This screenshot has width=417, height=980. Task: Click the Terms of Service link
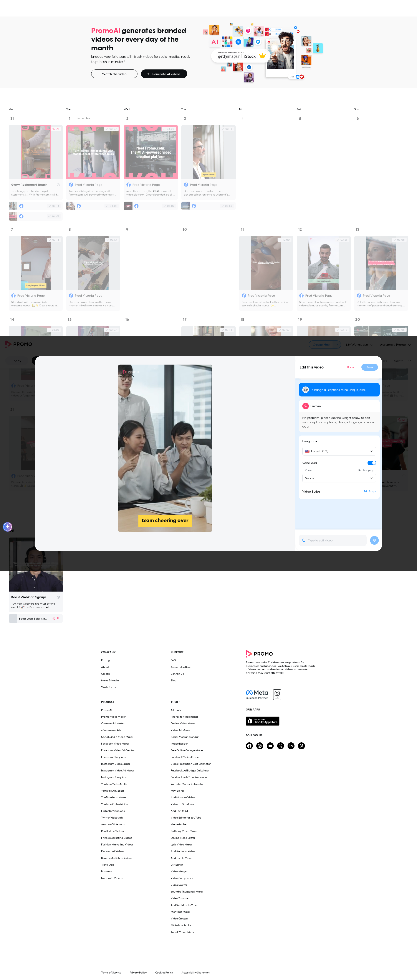tap(111, 972)
